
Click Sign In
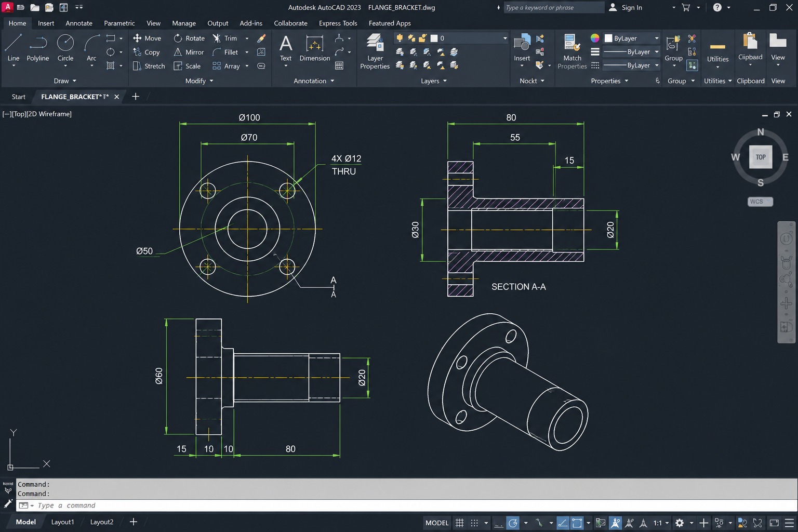tap(626, 8)
